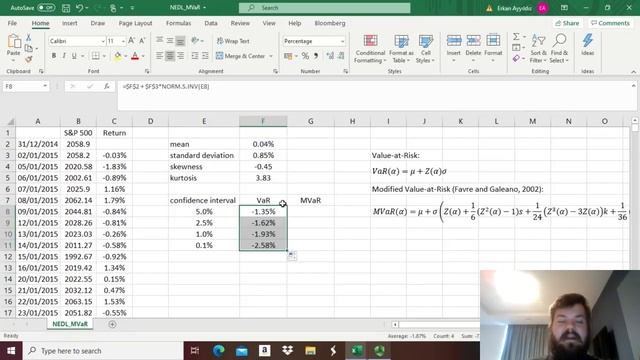The height and width of the screenshot is (360, 640).
Task: Switch to the Page Layout tab
Action: click(135, 23)
